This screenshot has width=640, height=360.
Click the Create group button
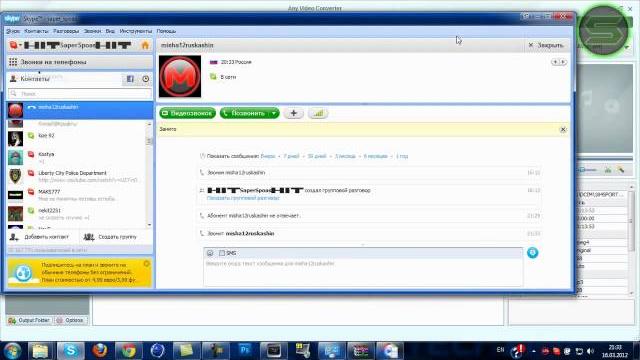coord(110,237)
